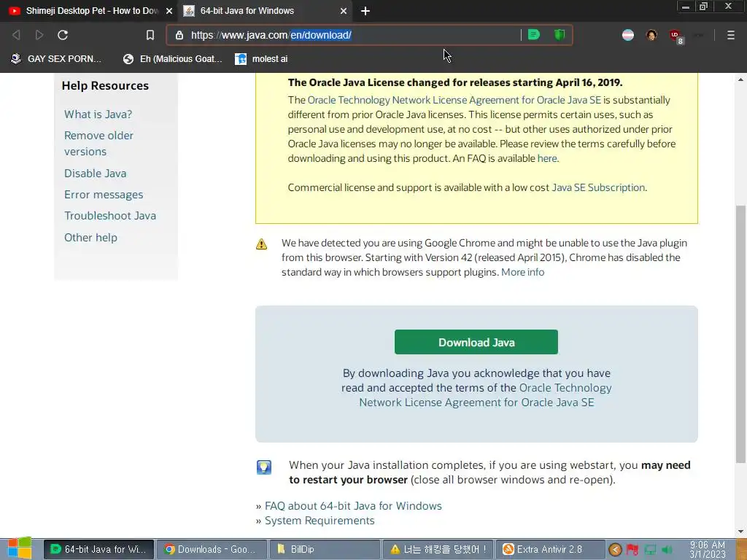Click More info about Chrome plugins
Viewport: 747px width, 560px height.
click(522, 272)
